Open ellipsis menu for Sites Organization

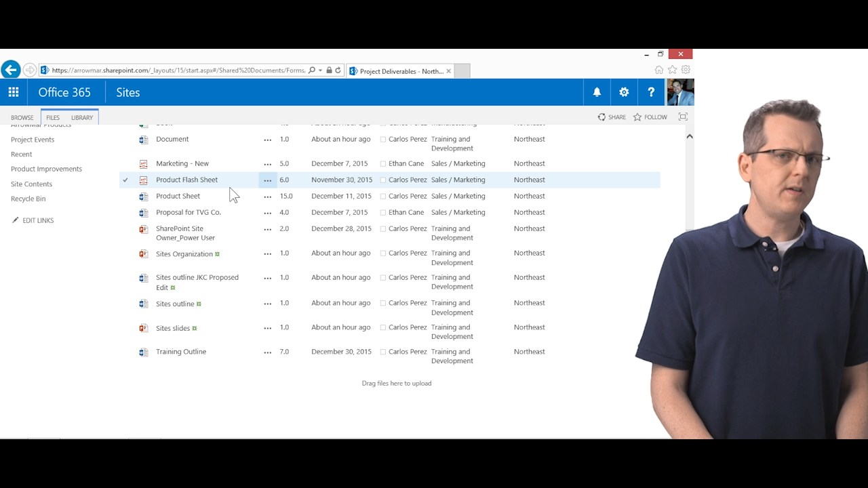tap(267, 253)
